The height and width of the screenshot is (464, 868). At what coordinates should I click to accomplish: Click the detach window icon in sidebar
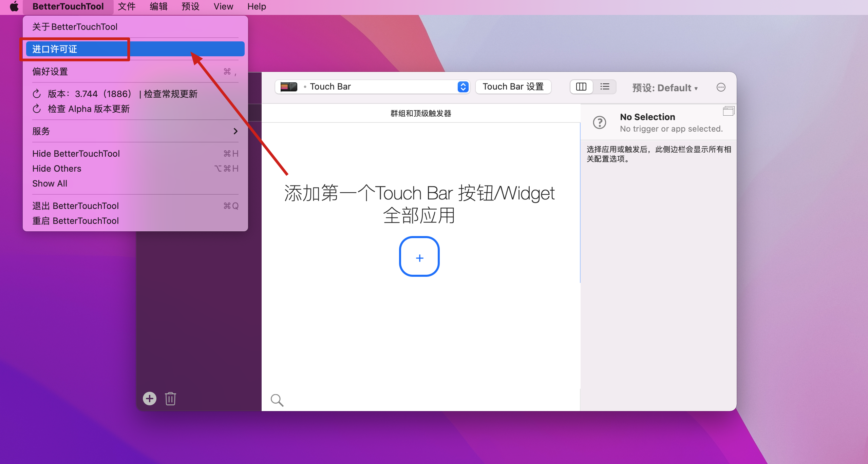click(728, 111)
